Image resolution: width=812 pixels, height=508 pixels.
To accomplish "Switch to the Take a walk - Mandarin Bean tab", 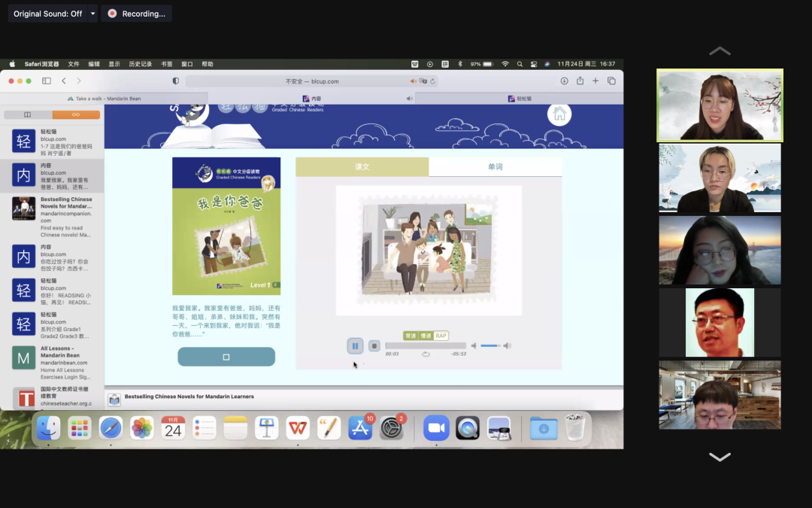I will click(x=104, y=99).
